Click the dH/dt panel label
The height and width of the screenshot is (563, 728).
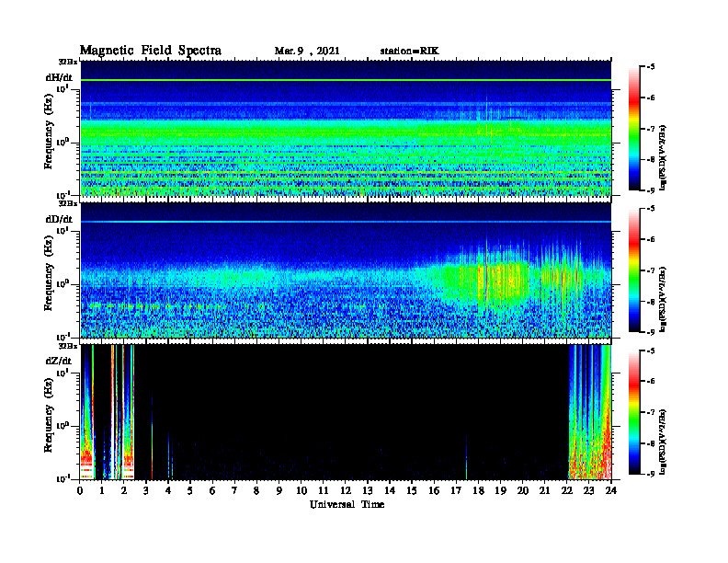click(x=59, y=77)
